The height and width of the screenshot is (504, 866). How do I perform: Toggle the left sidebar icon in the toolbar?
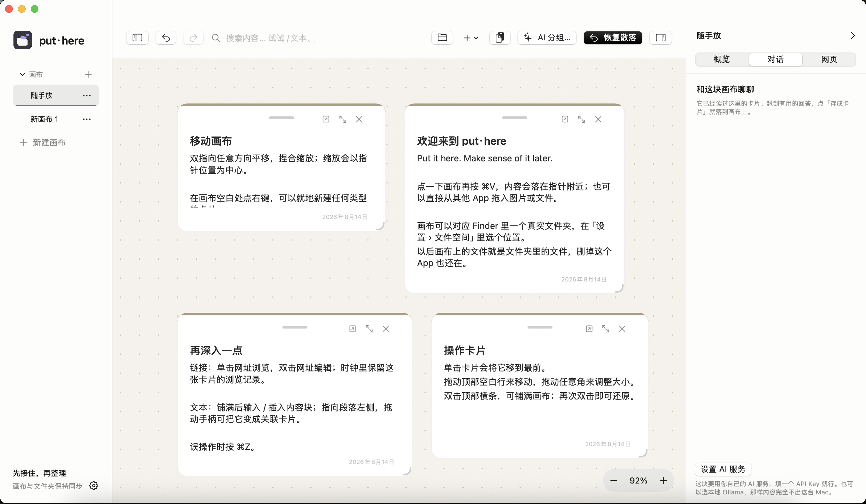tap(137, 38)
